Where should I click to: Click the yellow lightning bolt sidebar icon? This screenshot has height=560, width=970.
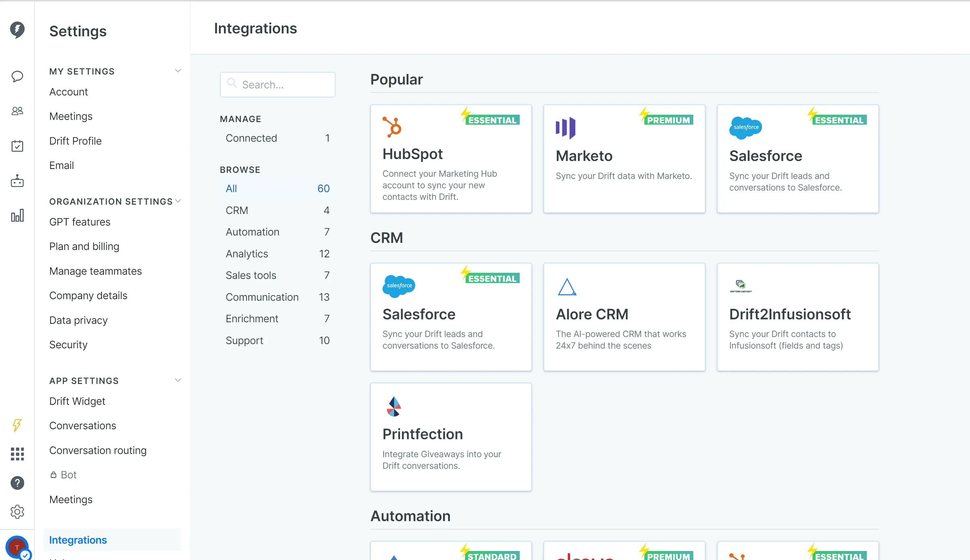[x=17, y=425]
